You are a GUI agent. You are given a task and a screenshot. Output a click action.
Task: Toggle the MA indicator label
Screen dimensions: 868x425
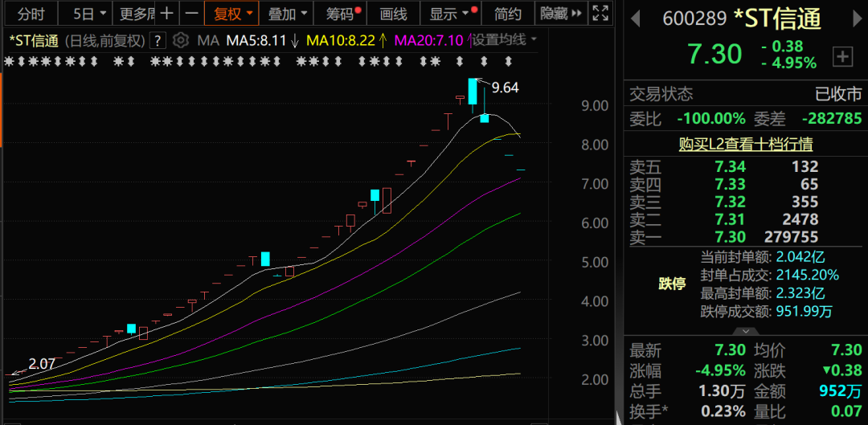(207, 40)
